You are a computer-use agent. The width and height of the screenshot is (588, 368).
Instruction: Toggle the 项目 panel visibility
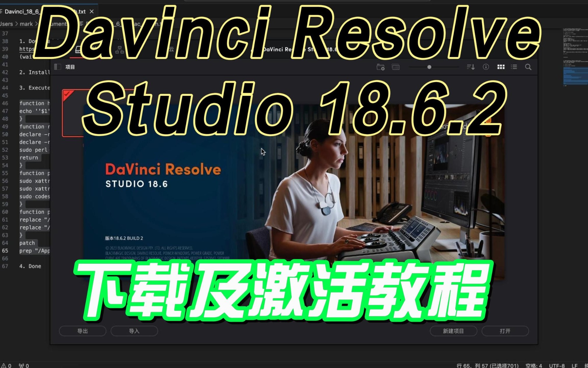(59, 67)
